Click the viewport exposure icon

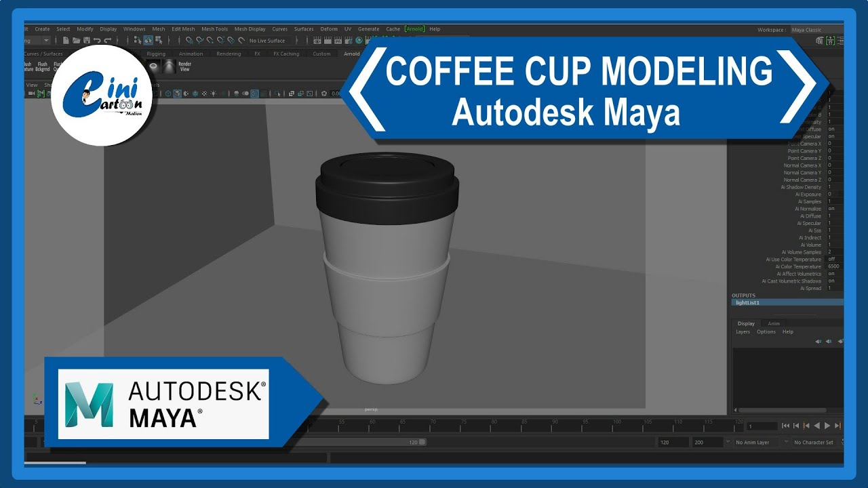[323, 94]
